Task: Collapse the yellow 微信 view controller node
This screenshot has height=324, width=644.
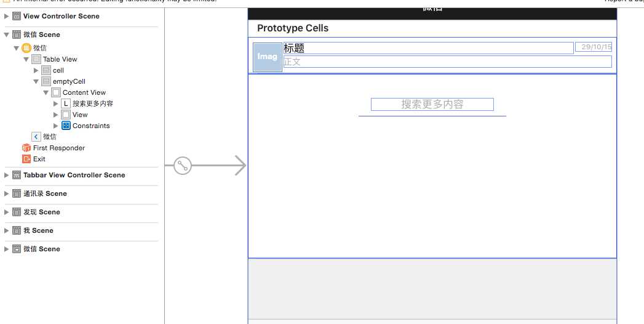Action: click(16, 48)
